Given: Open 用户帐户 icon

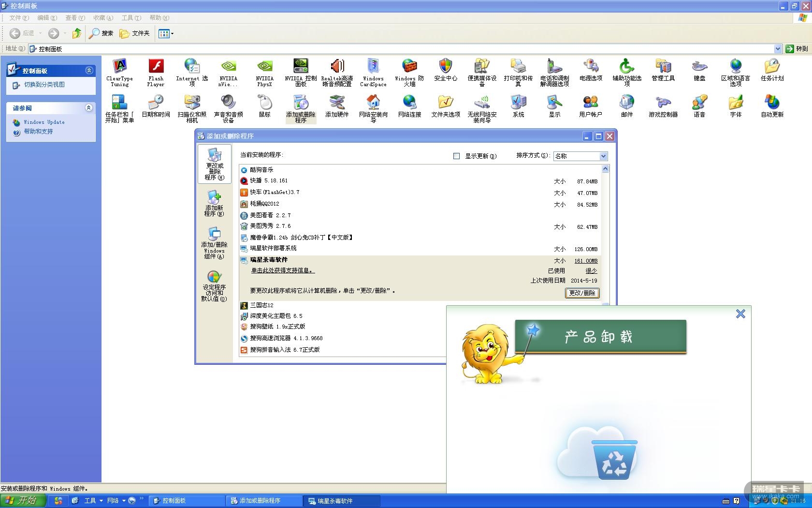Looking at the screenshot, I should [x=591, y=106].
